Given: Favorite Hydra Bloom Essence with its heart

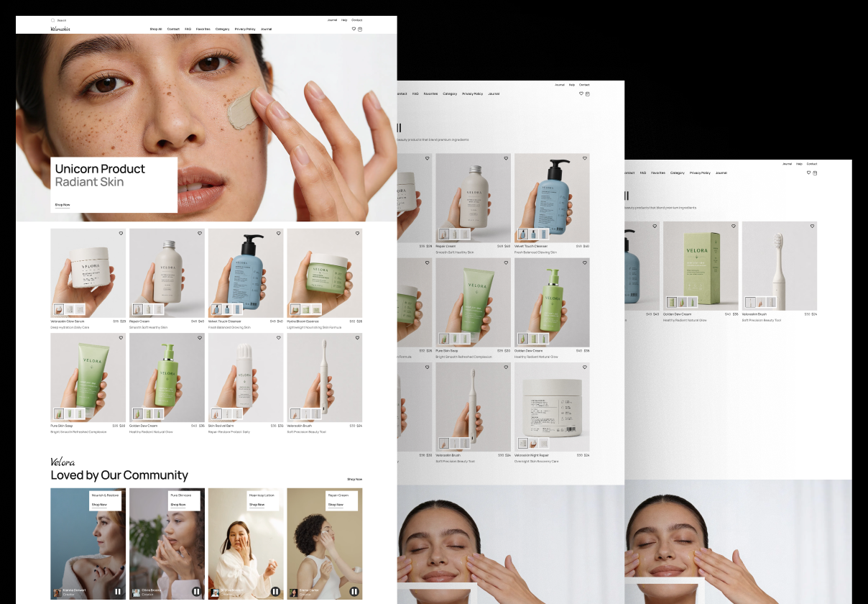Looking at the screenshot, I should [358, 233].
